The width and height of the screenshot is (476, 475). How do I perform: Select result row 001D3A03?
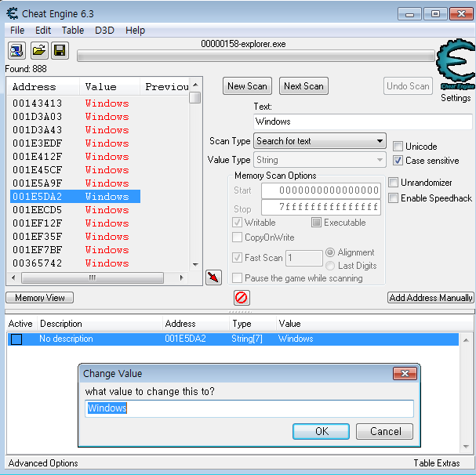point(74,117)
